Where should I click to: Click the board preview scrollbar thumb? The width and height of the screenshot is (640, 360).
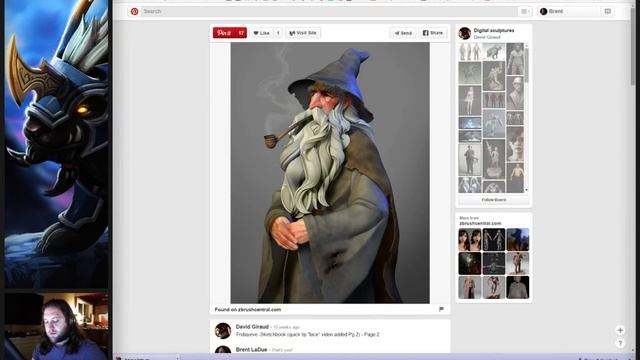(527, 65)
